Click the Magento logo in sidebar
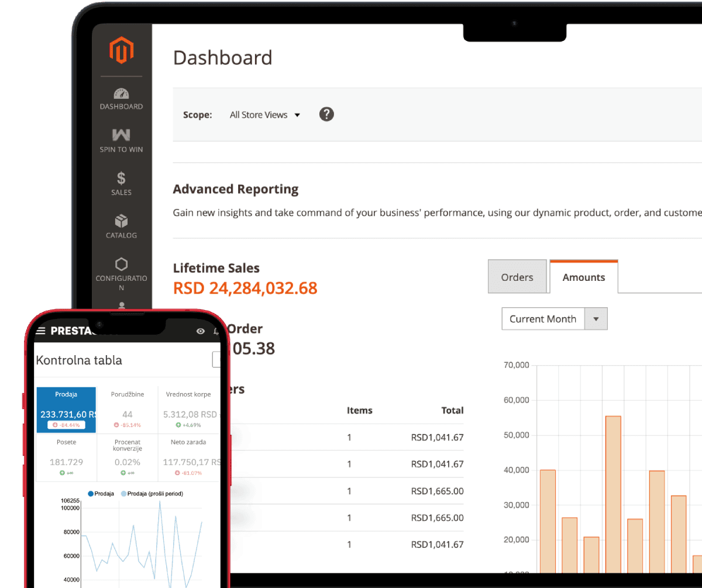702x588 pixels. click(121, 50)
